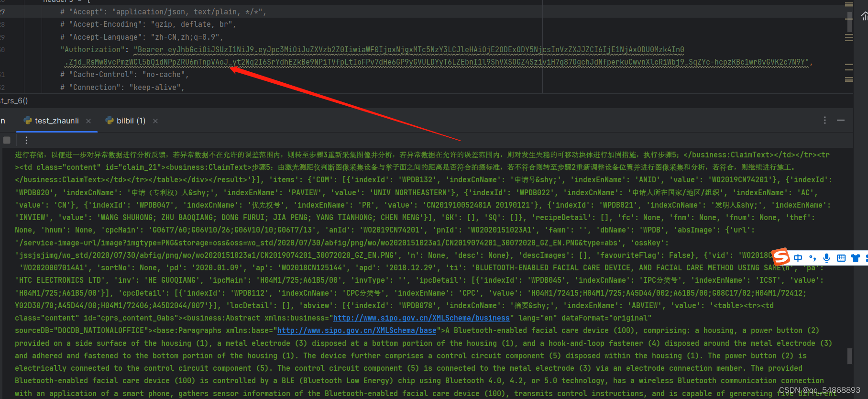Click the editor vertical scrollbar thumb

pos(849,22)
